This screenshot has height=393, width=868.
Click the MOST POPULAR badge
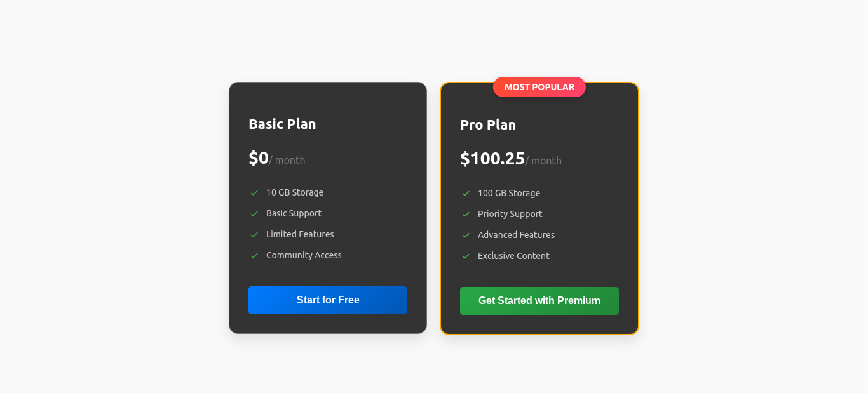click(x=539, y=87)
